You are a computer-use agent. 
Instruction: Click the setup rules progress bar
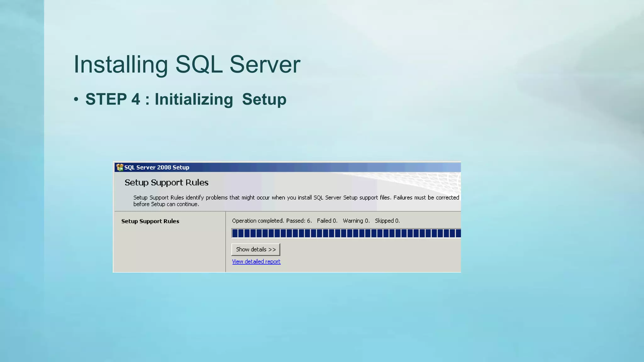(346, 233)
